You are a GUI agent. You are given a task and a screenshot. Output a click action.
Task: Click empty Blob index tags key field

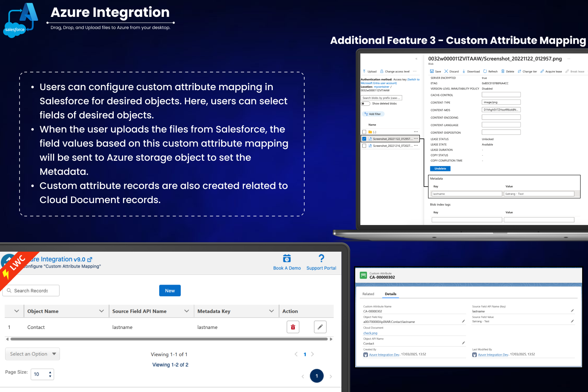coord(467,220)
